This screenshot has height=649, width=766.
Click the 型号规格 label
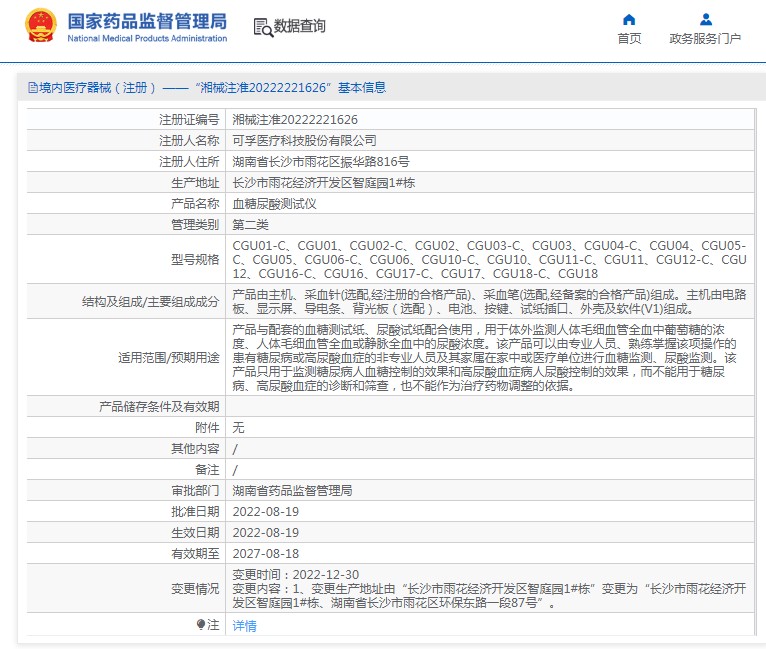[x=195, y=259]
